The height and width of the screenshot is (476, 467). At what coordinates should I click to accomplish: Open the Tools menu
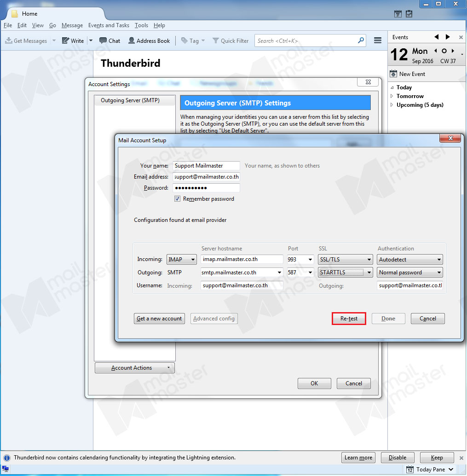[141, 25]
